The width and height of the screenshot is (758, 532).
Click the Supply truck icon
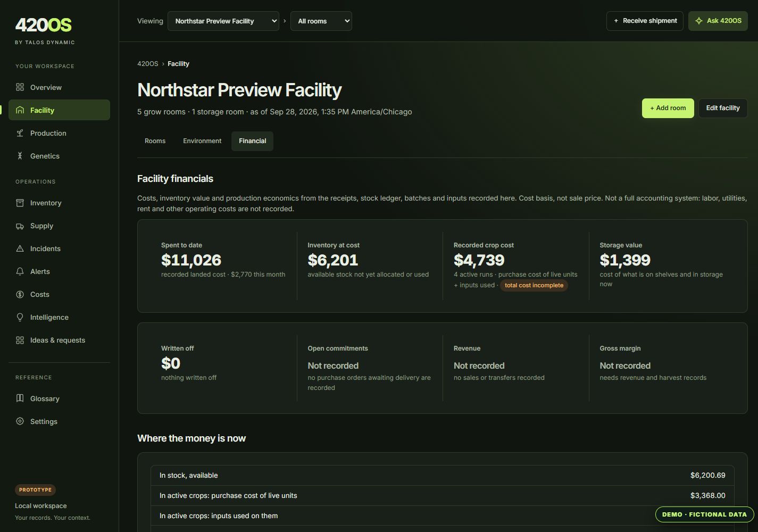20,226
